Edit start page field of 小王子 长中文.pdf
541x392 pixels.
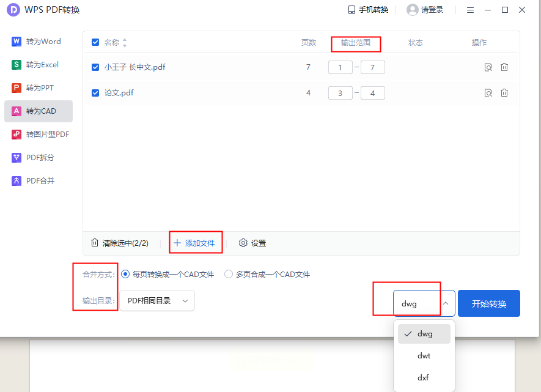[x=340, y=67]
